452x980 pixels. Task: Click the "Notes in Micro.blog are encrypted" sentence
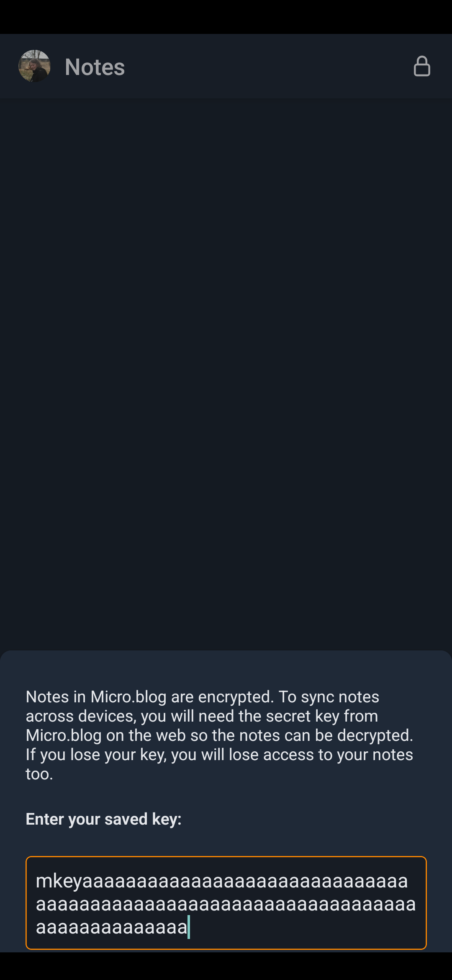click(x=150, y=697)
